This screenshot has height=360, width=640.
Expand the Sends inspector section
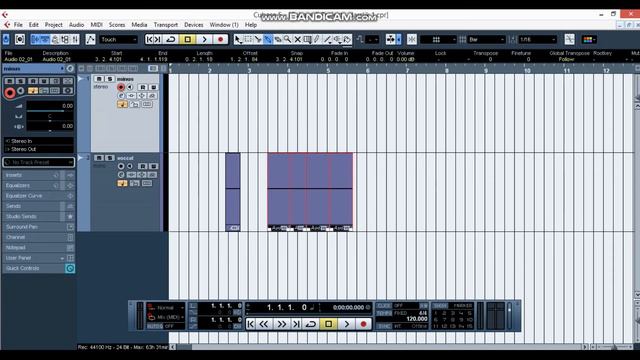click(x=39, y=206)
